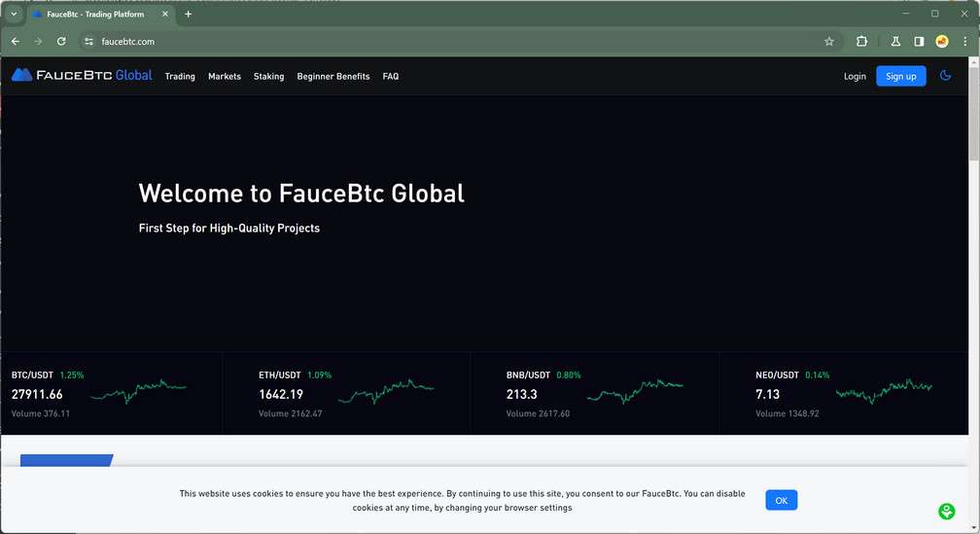Click the Sign up button
The image size is (980, 534).
[x=900, y=77]
